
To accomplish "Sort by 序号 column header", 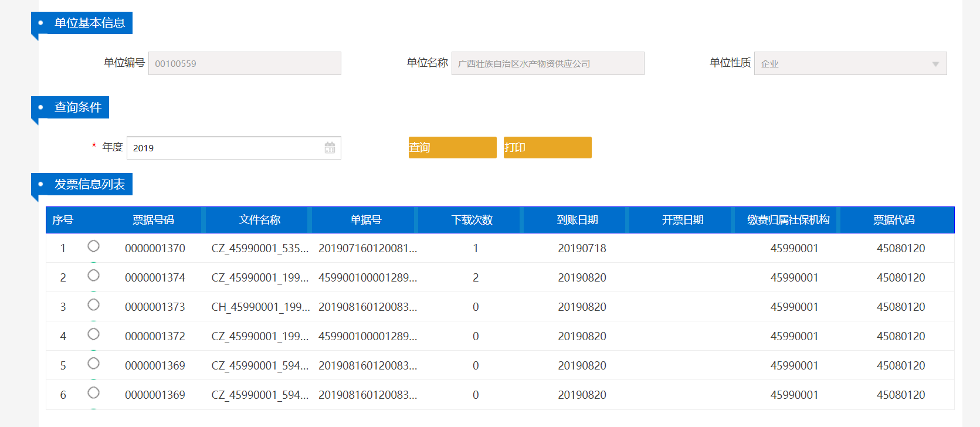I will (63, 220).
